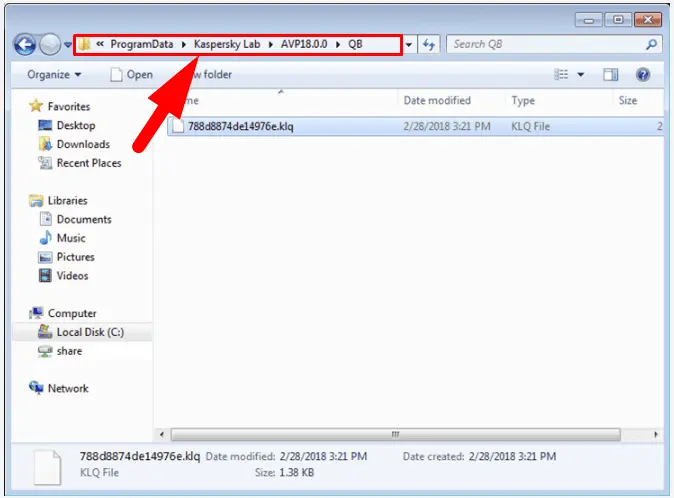
Task: Sort by Type column header
Action: (x=523, y=101)
